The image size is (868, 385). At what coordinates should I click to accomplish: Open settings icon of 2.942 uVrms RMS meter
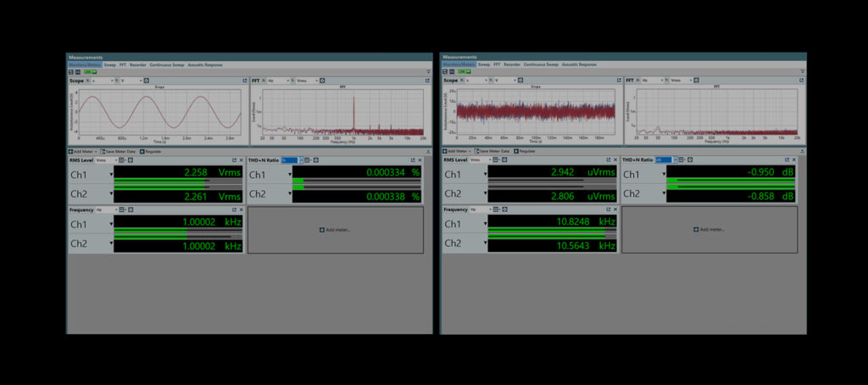[x=504, y=160]
